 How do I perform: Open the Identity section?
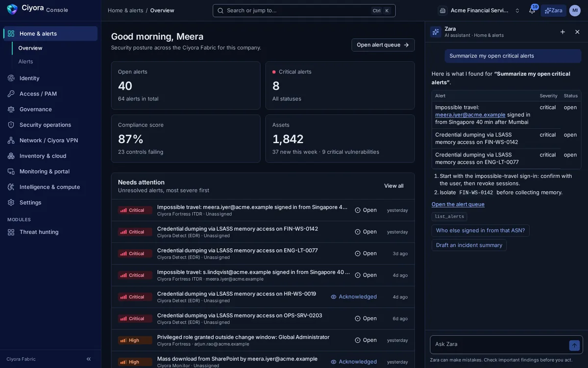coord(51,78)
